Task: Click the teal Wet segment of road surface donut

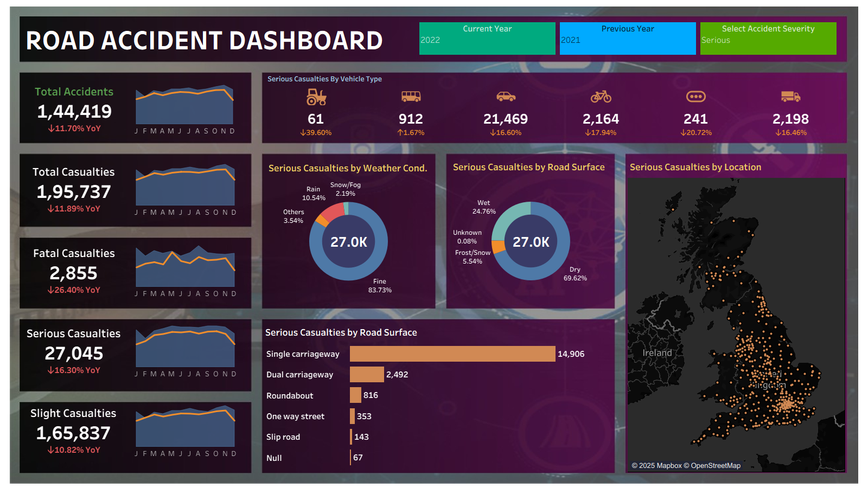Action: click(x=505, y=215)
